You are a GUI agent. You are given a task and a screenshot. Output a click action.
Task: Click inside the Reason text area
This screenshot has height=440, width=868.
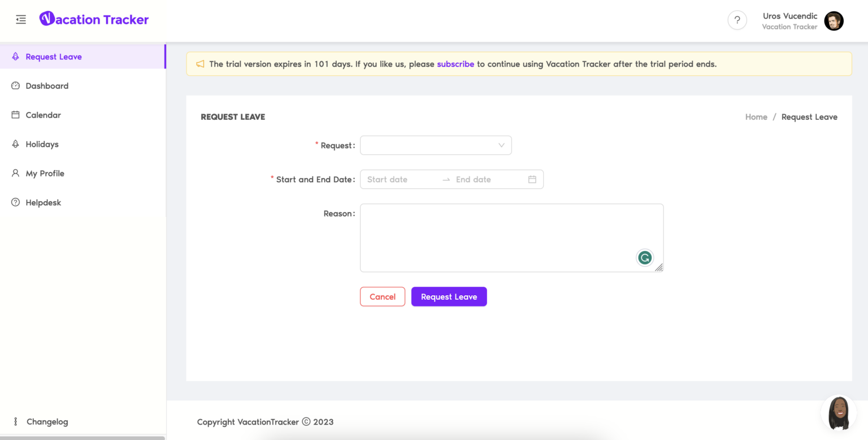[x=511, y=238]
